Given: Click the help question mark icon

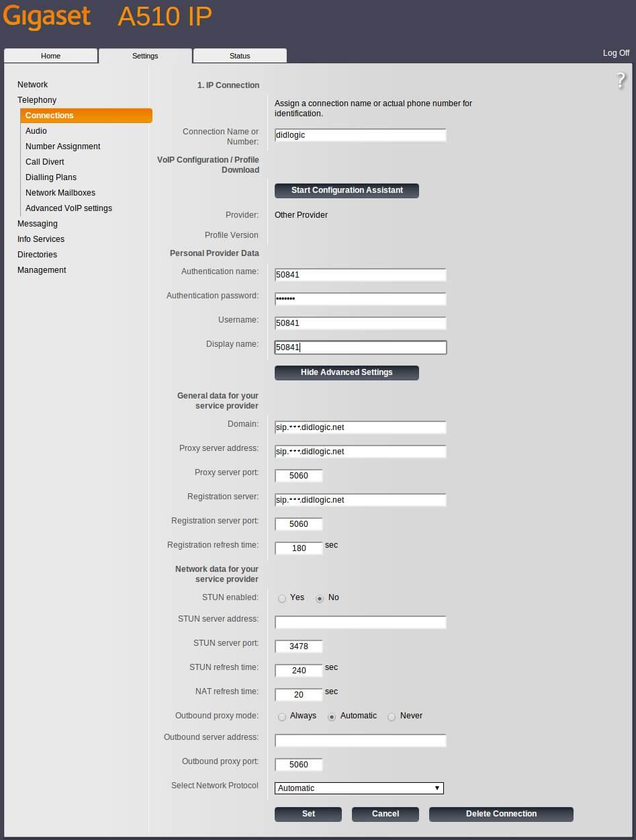Looking at the screenshot, I should click(x=621, y=81).
